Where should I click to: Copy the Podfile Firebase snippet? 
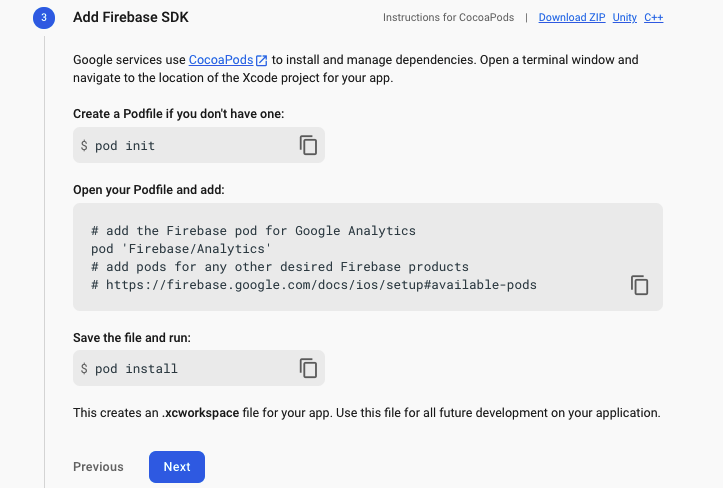click(639, 285)
